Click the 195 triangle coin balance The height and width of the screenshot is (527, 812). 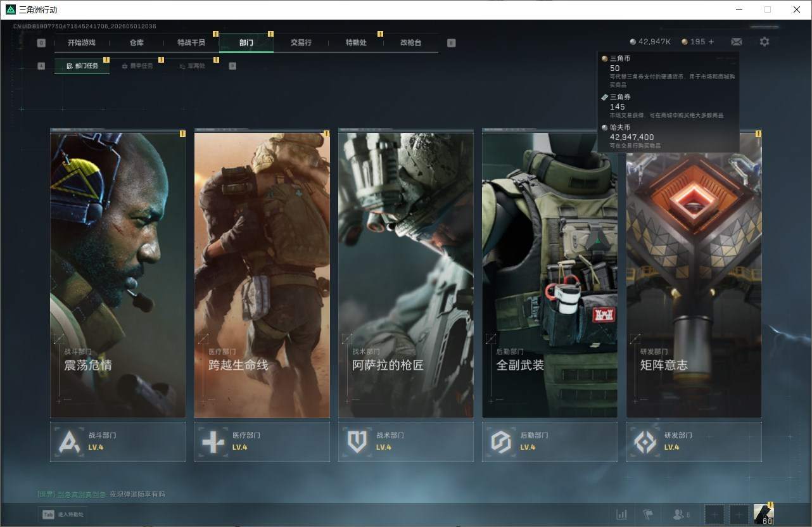[x=694, y=42]
